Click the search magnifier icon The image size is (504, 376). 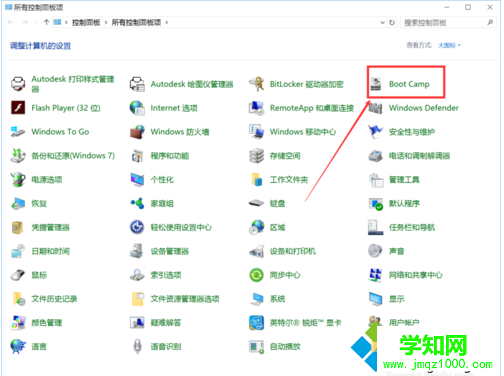point(490,23)
